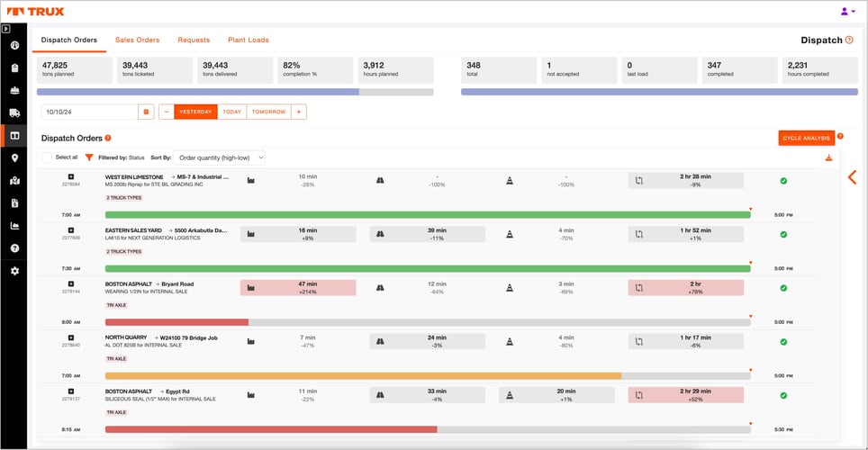Image resolution: width=868 pixels, height=450 pixels.
Task: Click the North Quarry orange progress bar
Action: point(363,376)
